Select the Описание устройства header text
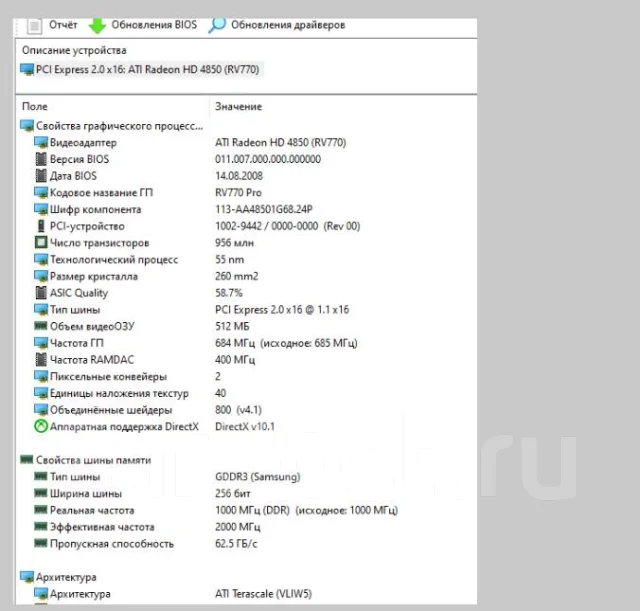The image size is (640, 611). [x=74, y=50]
